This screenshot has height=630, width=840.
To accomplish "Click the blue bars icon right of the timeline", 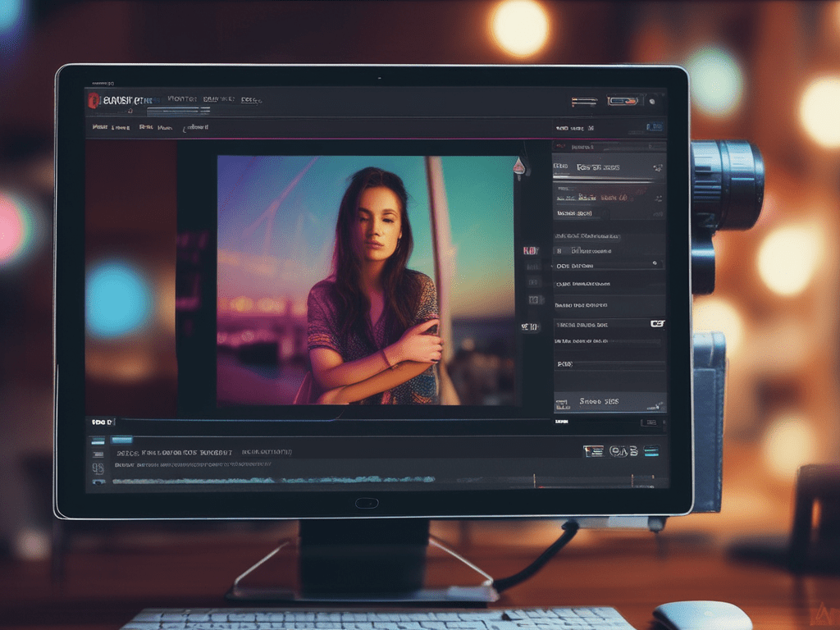I will tap(651, 450).
